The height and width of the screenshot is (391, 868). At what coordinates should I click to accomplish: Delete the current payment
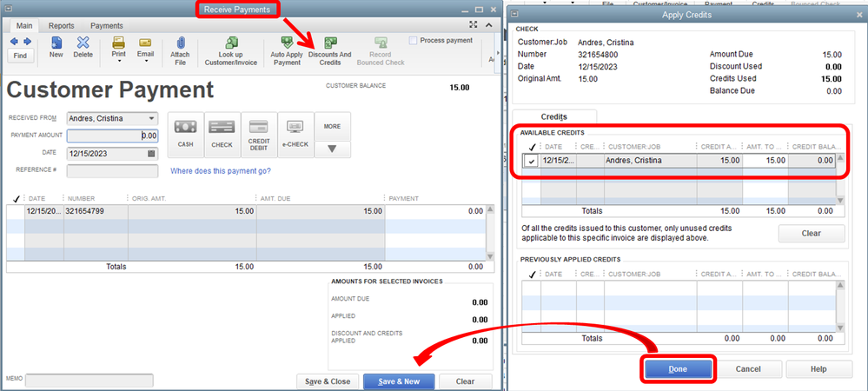83,47
